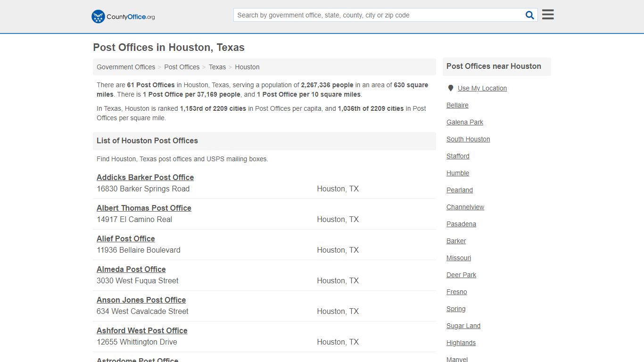Open Stafford post offices

tap(458, 156)
